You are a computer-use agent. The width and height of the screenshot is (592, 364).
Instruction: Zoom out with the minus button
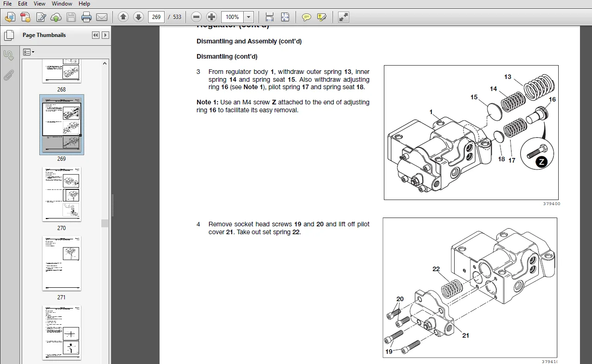197,17
